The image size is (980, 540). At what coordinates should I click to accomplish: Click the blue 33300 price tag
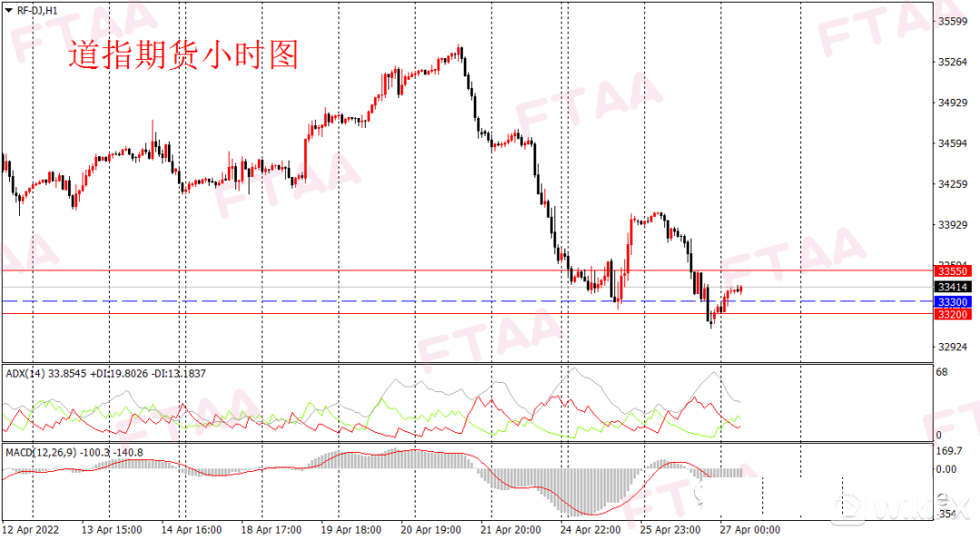tap(953, 300)
